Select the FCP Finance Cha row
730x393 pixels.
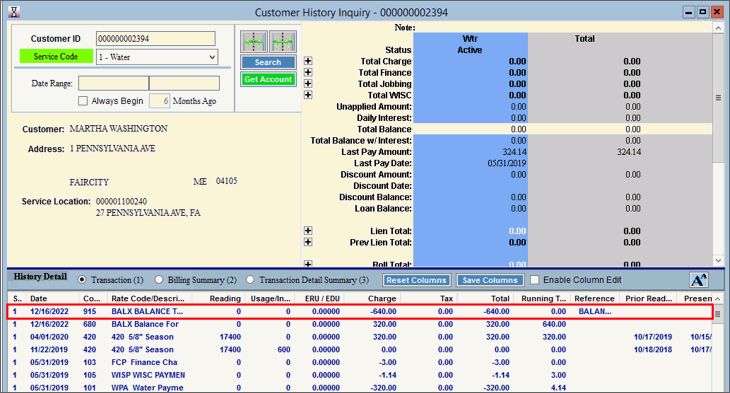pos(359,362)
